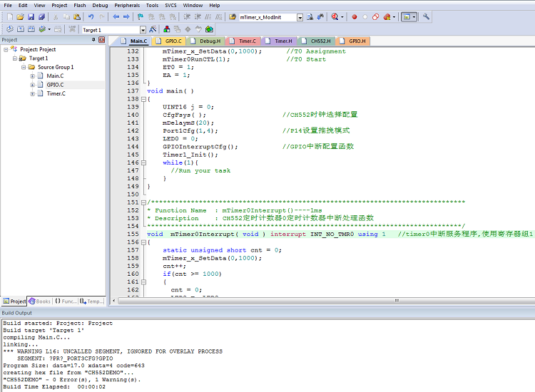Click the Undo arrow icon

(91, 16)
